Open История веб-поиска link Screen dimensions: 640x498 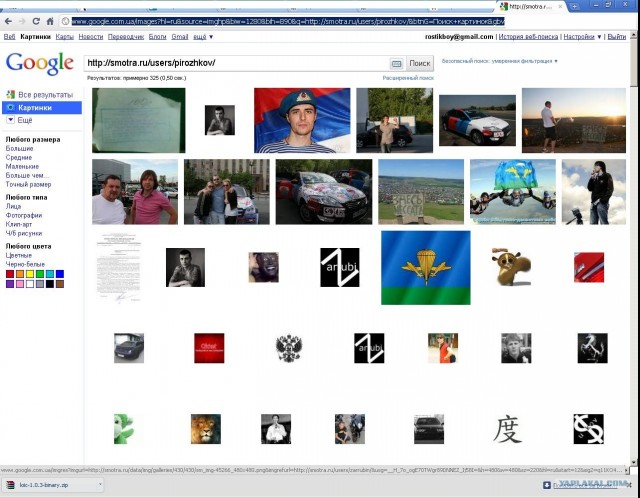click(x=528, y=37)
